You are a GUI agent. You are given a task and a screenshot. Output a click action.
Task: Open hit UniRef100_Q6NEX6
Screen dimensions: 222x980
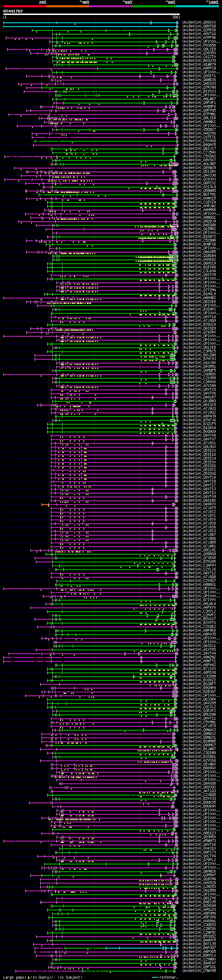[199, 80]
